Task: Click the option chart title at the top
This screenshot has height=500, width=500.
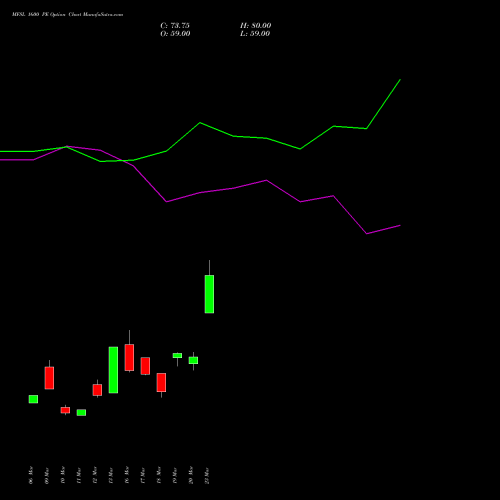Action: 67,15
